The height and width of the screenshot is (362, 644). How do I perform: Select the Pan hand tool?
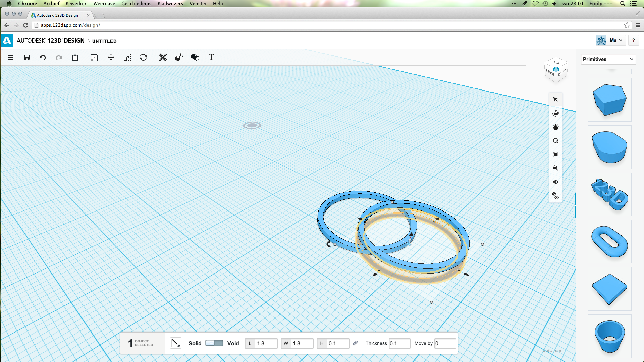tap(555, 127)
